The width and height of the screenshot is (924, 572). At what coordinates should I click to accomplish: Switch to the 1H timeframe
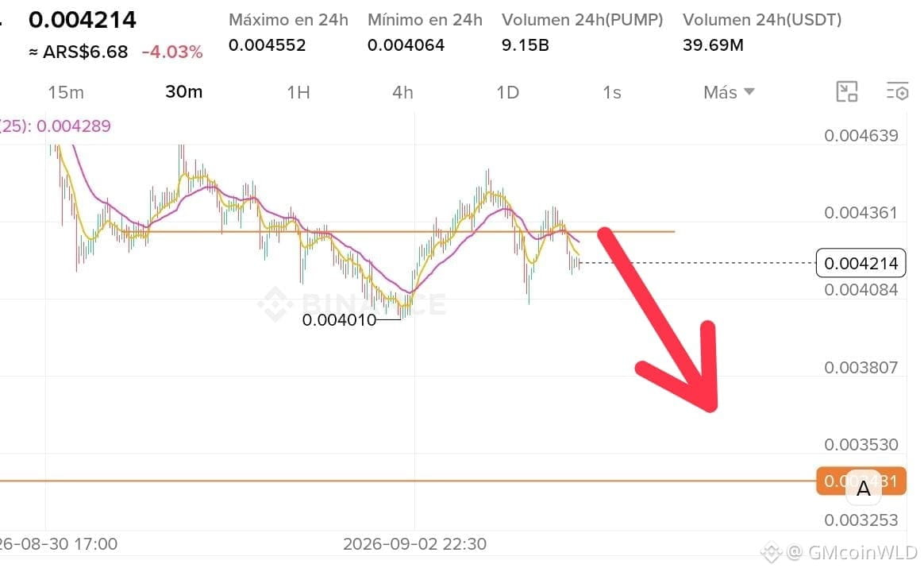click(298, 93)
